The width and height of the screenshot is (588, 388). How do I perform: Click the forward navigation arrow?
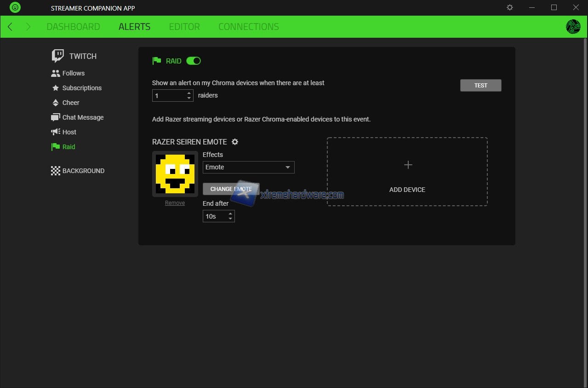[28, 27]
